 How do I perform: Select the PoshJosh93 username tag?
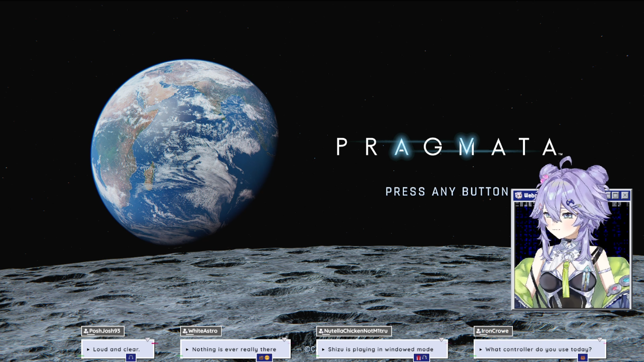click(103, 331)
